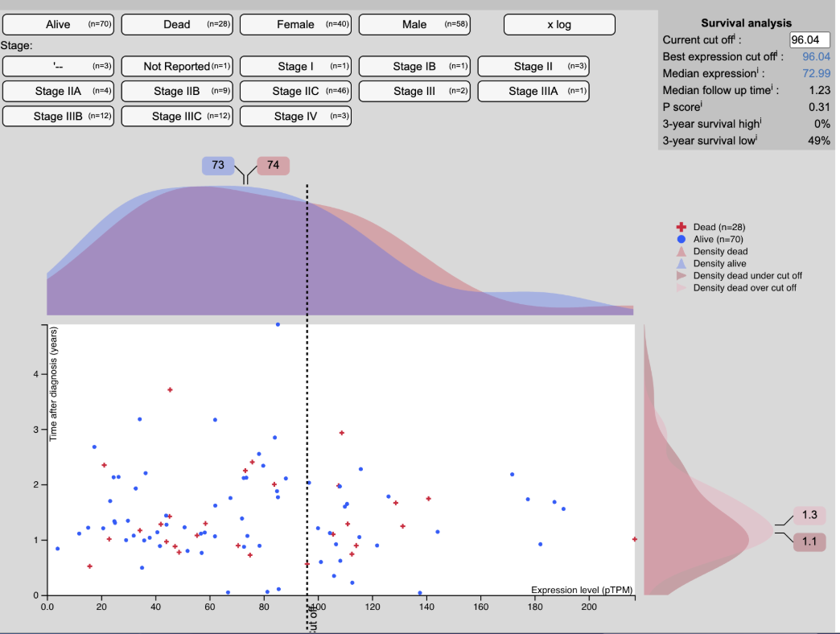The height and width of the screenshot is (634, 840).
Task: Click the Stage: label
Action: [17, 46]
